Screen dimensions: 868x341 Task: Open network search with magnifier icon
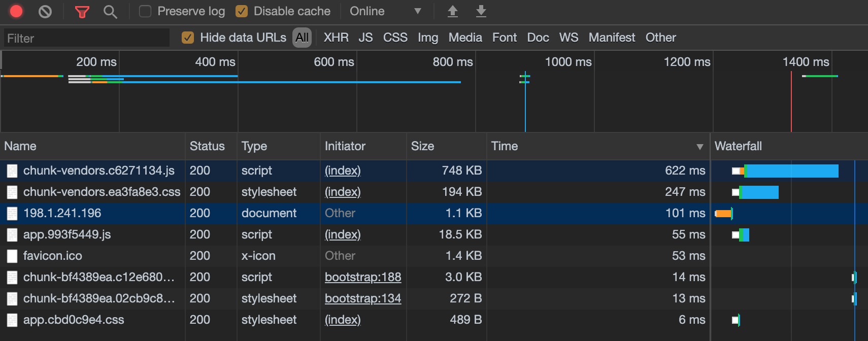(110, 12)
